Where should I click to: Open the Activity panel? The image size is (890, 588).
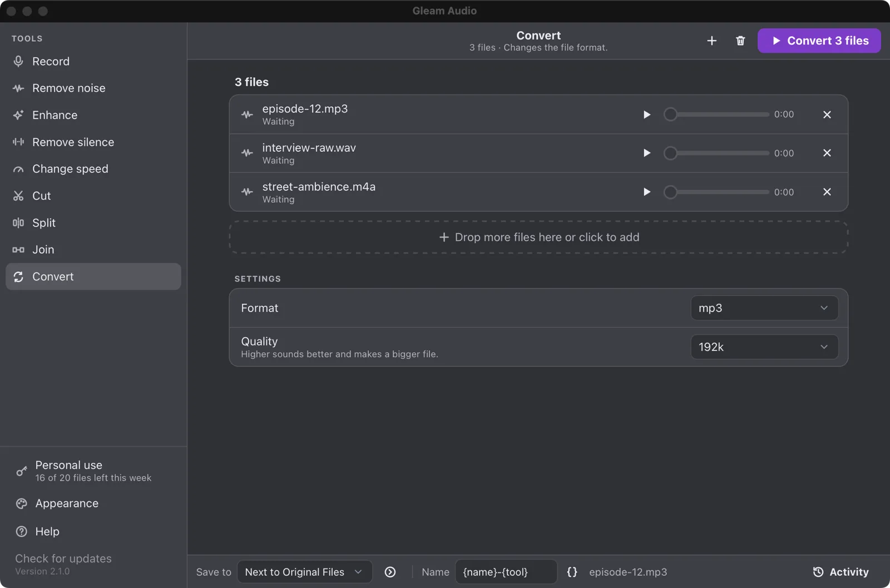840,572
